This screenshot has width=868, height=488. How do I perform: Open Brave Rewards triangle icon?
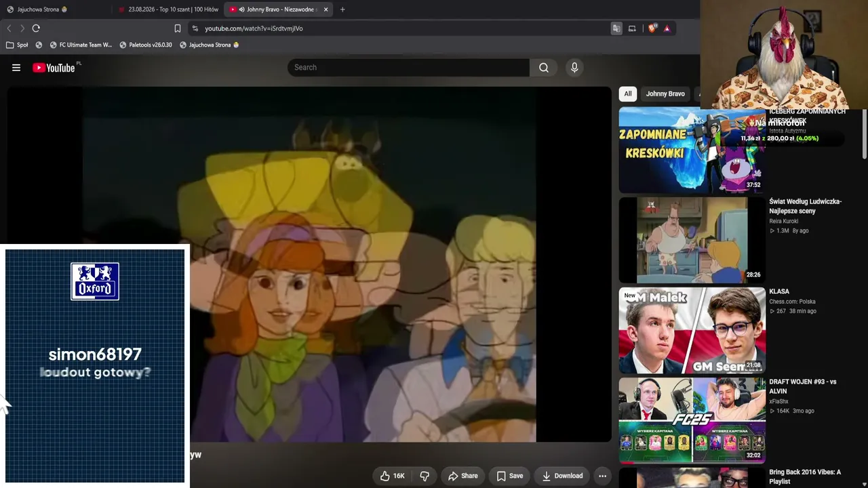(667, 28)
